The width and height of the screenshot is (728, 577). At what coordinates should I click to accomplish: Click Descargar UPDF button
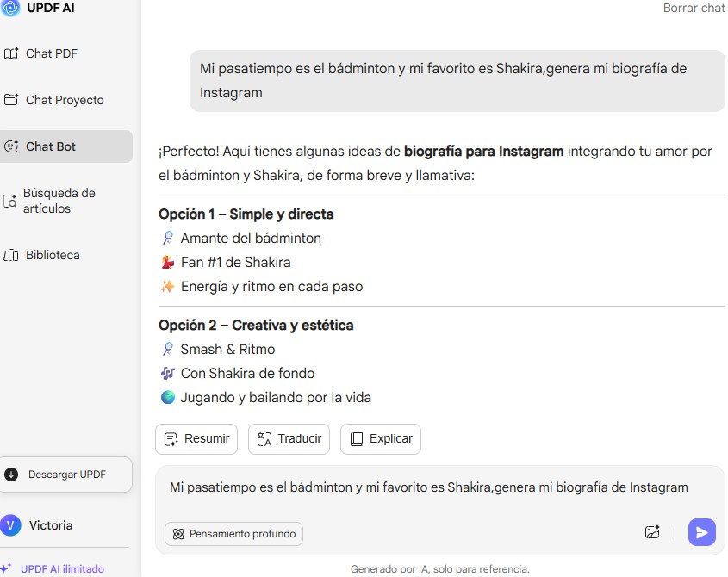[x=66, y=475]
